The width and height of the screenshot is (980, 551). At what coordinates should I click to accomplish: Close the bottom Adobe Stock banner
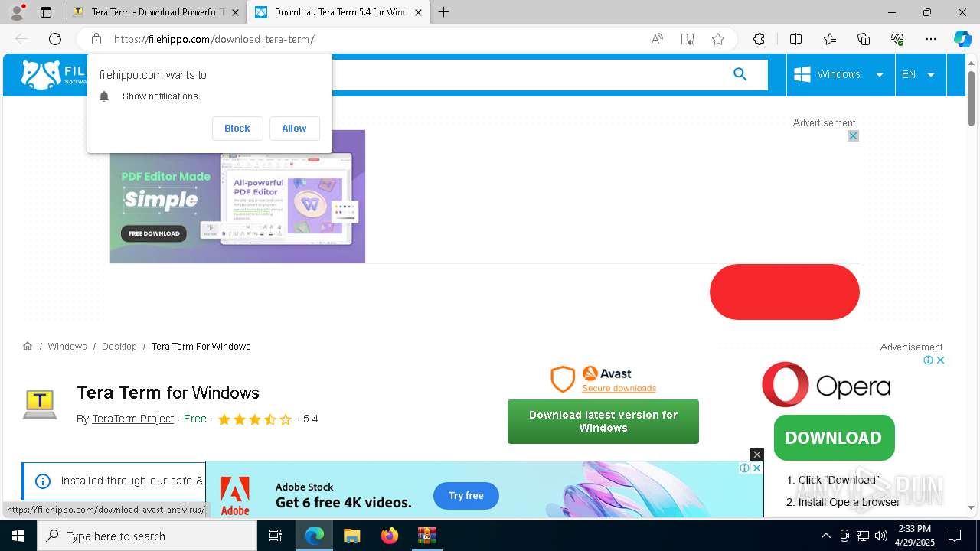point(757,455)
